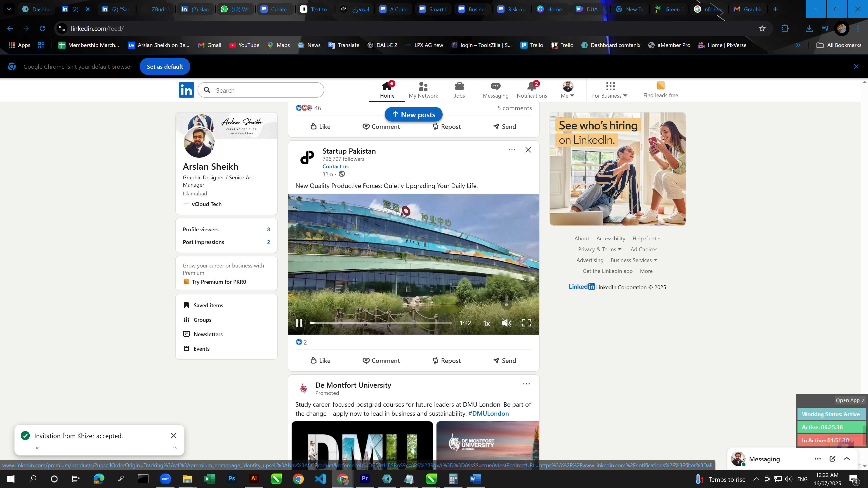The image size is (868, 488).
Task: Open Startup Pakistan post options menu
Action: point(512,150)
